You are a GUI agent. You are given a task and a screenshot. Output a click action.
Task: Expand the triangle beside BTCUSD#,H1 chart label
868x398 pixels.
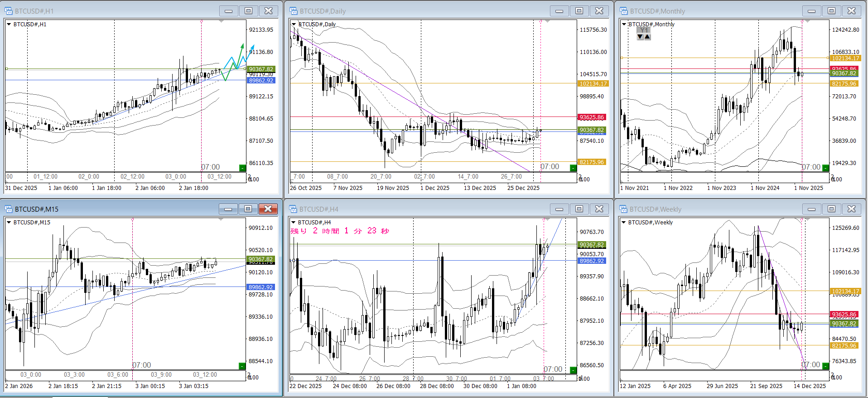pos(9,24)
